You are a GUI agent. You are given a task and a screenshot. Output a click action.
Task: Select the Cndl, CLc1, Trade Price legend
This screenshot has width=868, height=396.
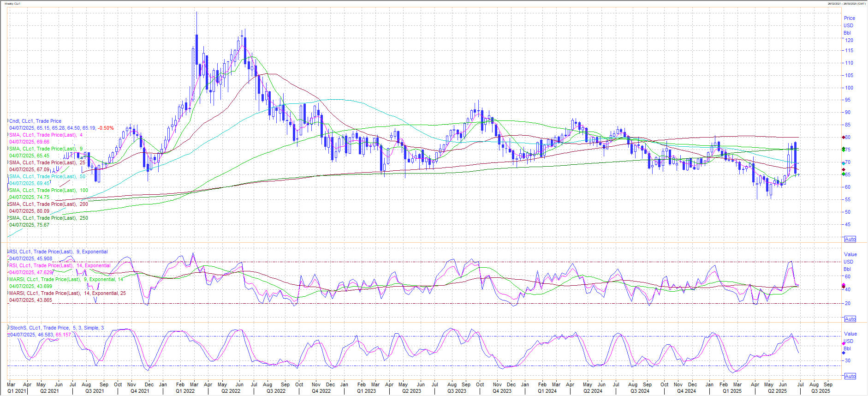tap(35, 121)
